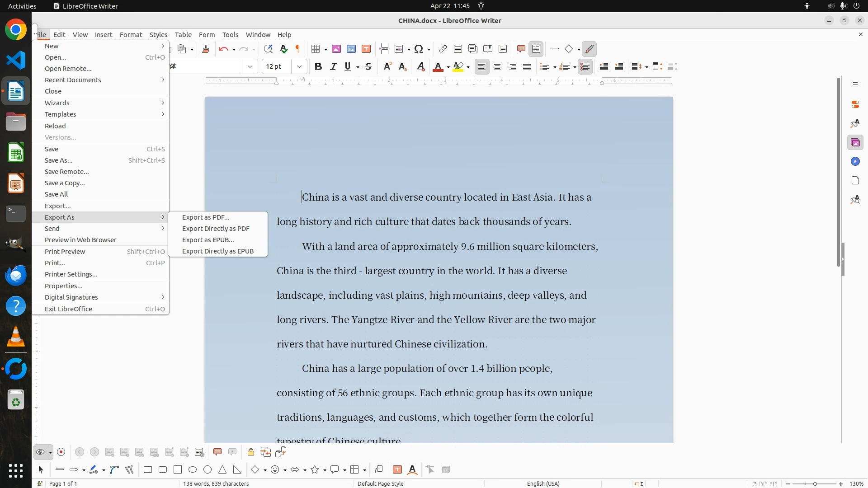Click the Insert Table grid icon

[316, 49]
